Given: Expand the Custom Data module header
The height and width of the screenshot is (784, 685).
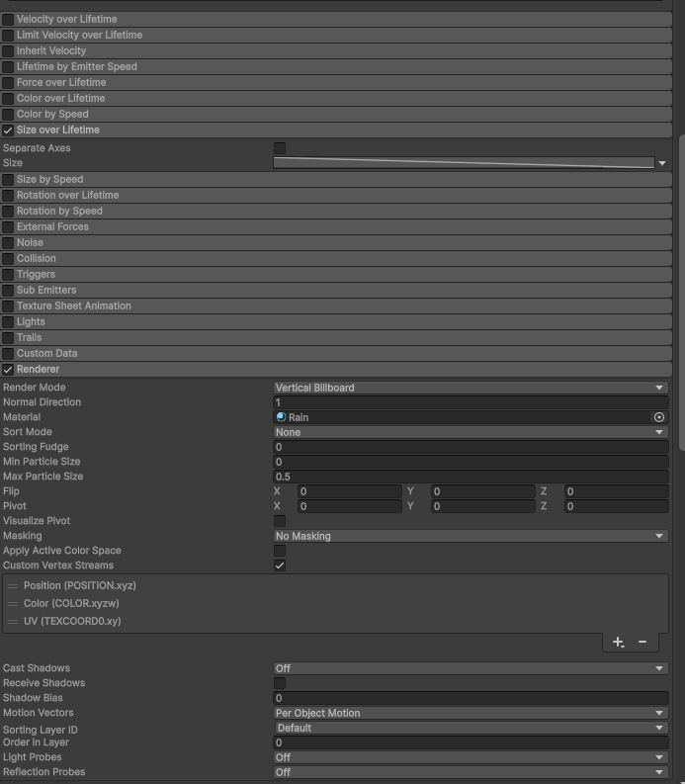Looking at the screenshot, I should tap(336, 354).
